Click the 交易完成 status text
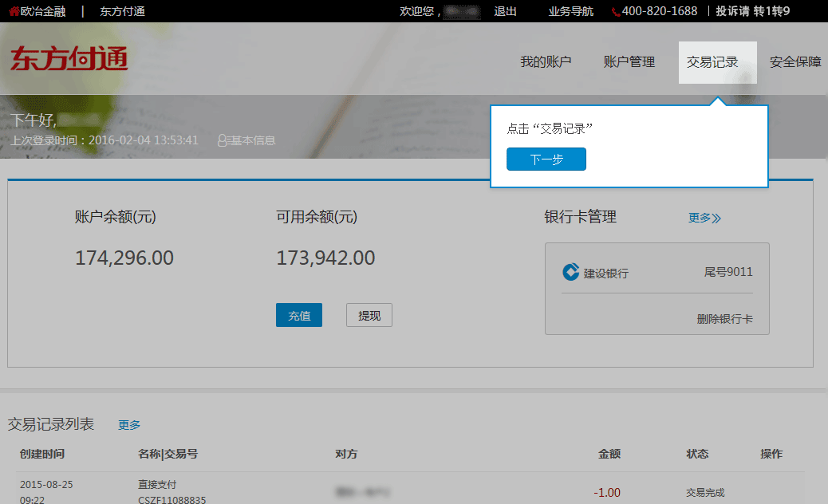Image resolution: width=828 pixels, height=504 pixels. [705, 493]
